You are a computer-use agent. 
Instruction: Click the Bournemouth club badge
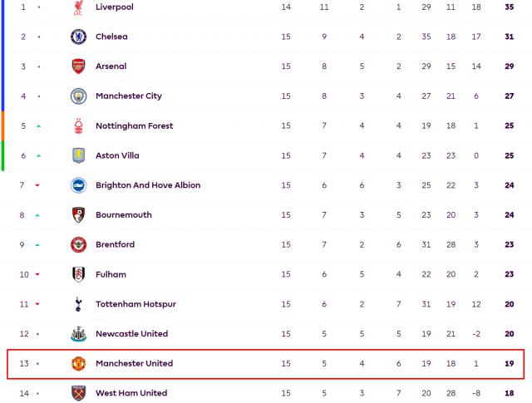coord(78,215)
